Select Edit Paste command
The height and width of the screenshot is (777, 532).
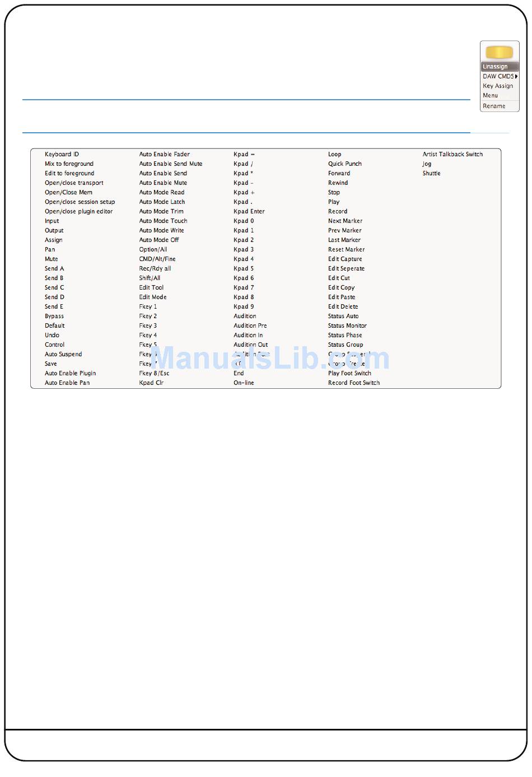tap(342, 297)
